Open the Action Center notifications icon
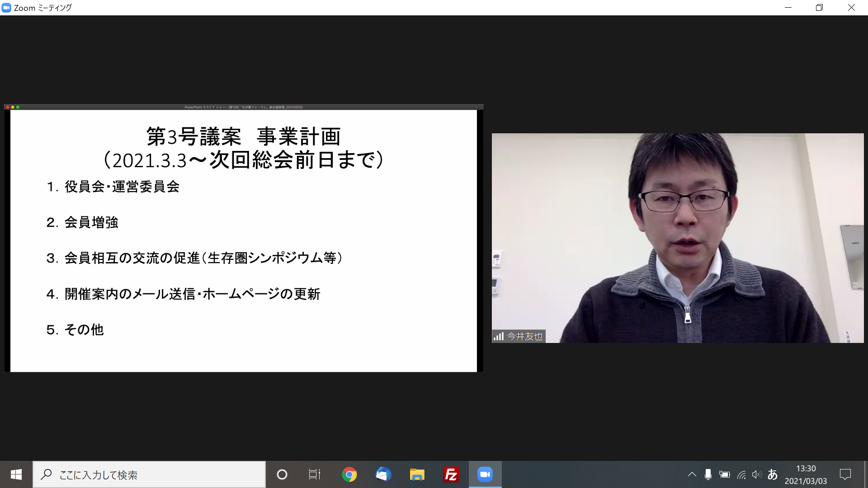 click(845, 474)
